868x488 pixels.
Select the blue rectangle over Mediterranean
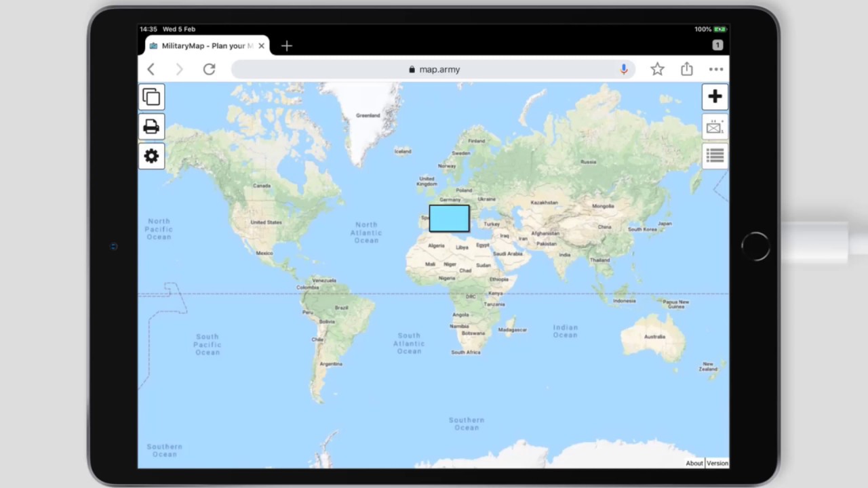(x=449, y=218)
